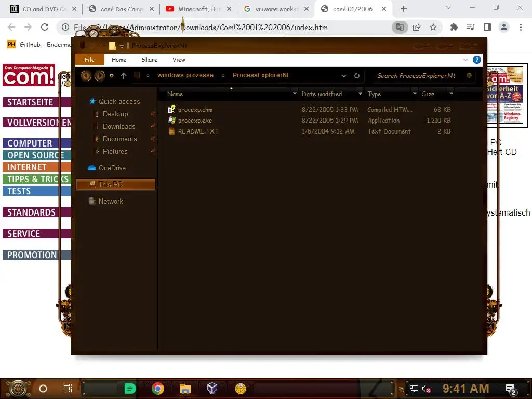Click the windows-prozesse breadcrumb
532x399 pixels.
pyautogui.click(x=185, y=75)
